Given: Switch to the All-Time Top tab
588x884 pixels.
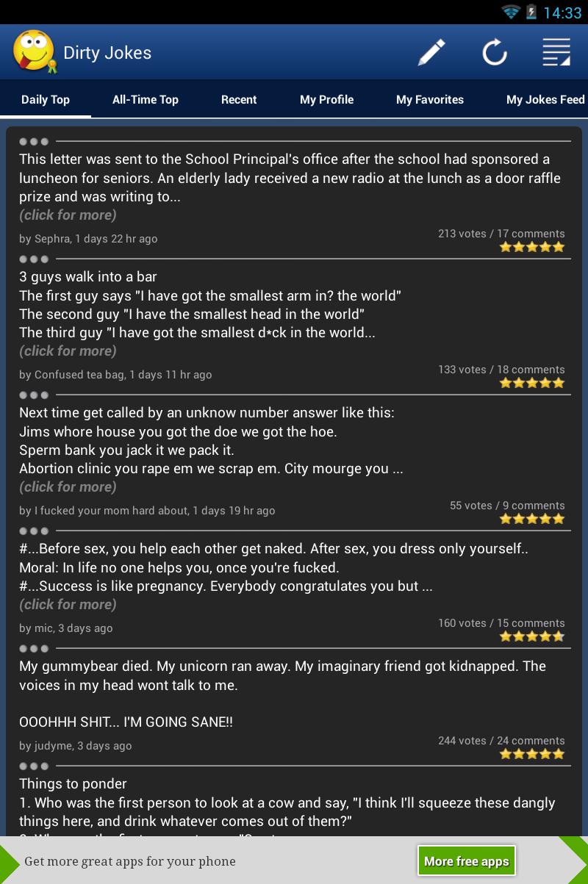Looking at the screenshot, I should 146,100.
